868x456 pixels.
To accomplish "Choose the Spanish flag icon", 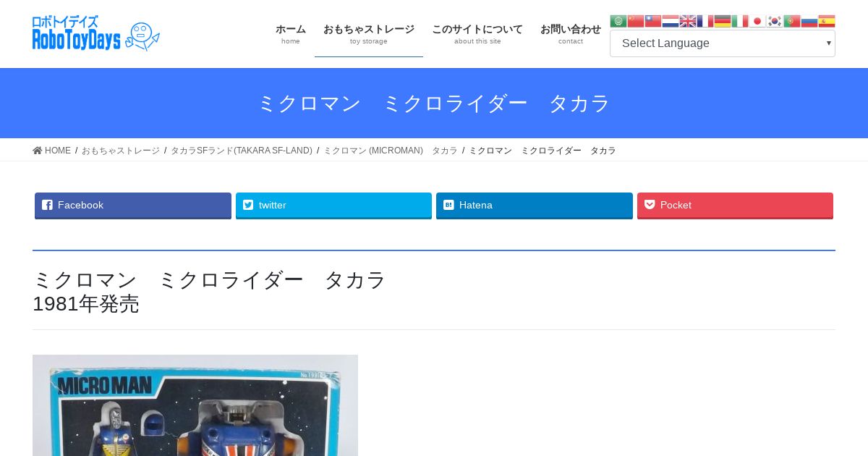I will tap(827, 21).
